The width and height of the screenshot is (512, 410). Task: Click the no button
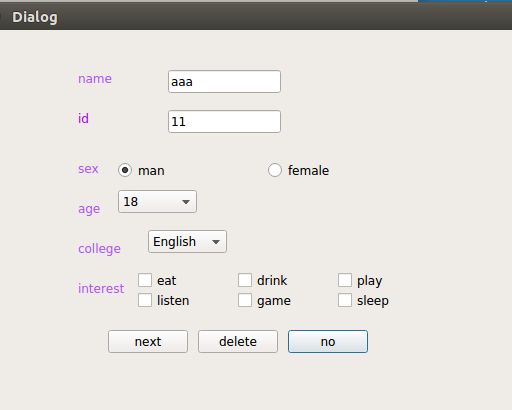(x=328, y=342)
